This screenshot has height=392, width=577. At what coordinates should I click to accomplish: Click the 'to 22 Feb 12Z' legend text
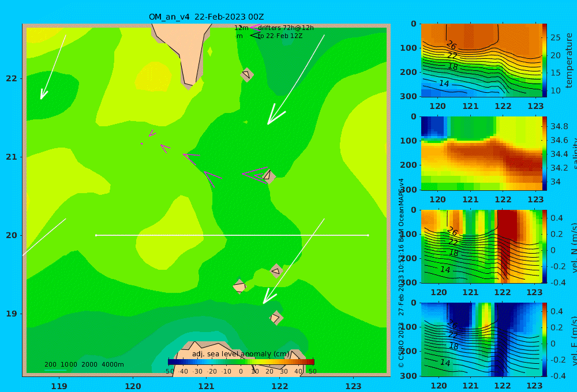click(x=280, y=36)
